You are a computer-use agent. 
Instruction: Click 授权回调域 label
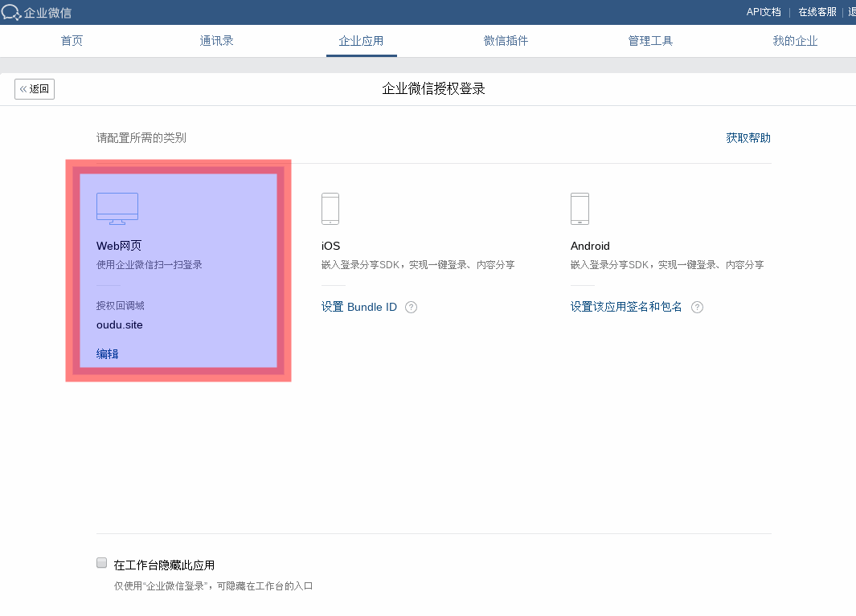120,305
